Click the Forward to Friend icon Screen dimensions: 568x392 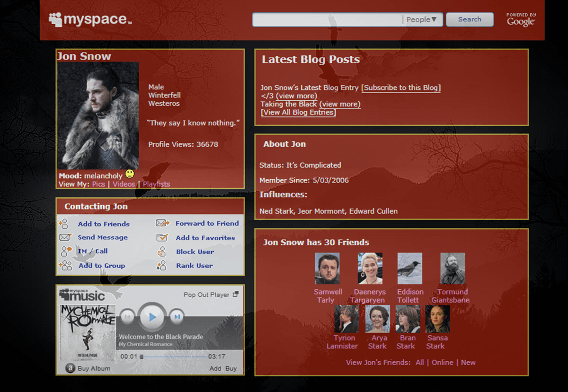[x=162, y=223]
